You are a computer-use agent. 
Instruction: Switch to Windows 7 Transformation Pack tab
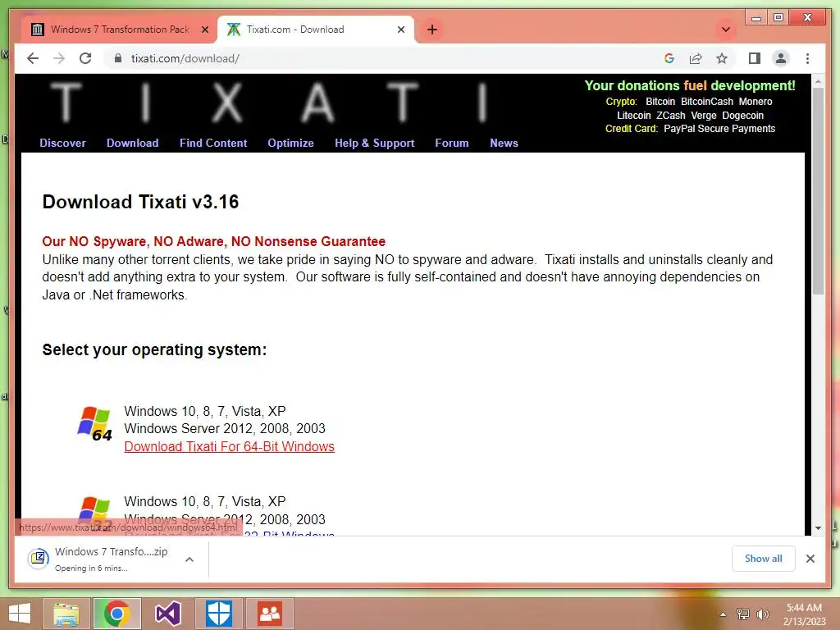click(x=119, y=30)
